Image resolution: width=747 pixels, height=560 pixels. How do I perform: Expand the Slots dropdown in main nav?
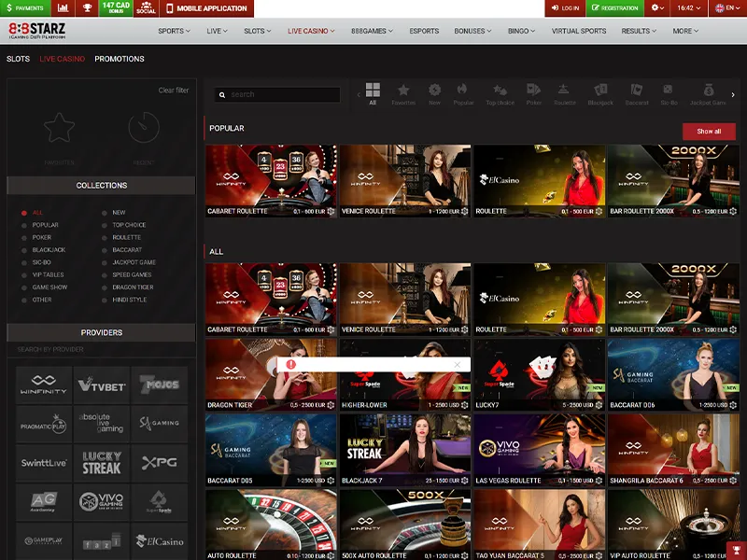[258, 31]
